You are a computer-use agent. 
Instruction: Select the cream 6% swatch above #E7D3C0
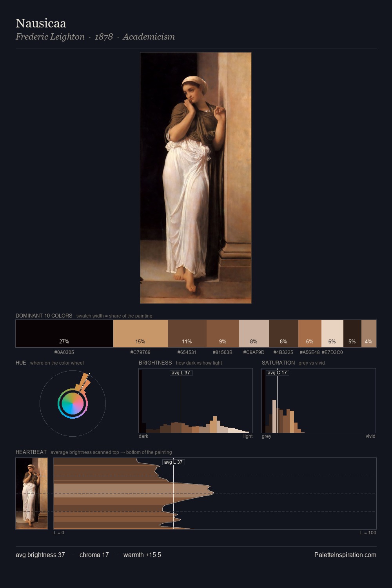pyautogui.click(x=332, y=334)
